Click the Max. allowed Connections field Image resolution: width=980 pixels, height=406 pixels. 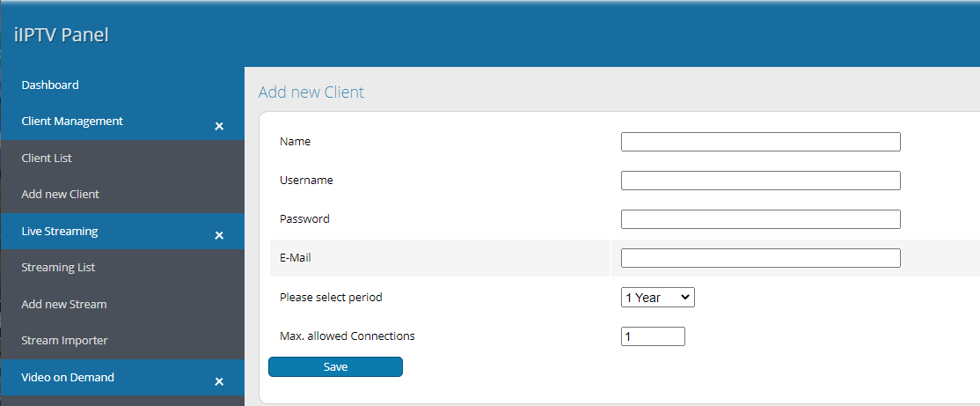pyautogui.click(x=653, y=336)
